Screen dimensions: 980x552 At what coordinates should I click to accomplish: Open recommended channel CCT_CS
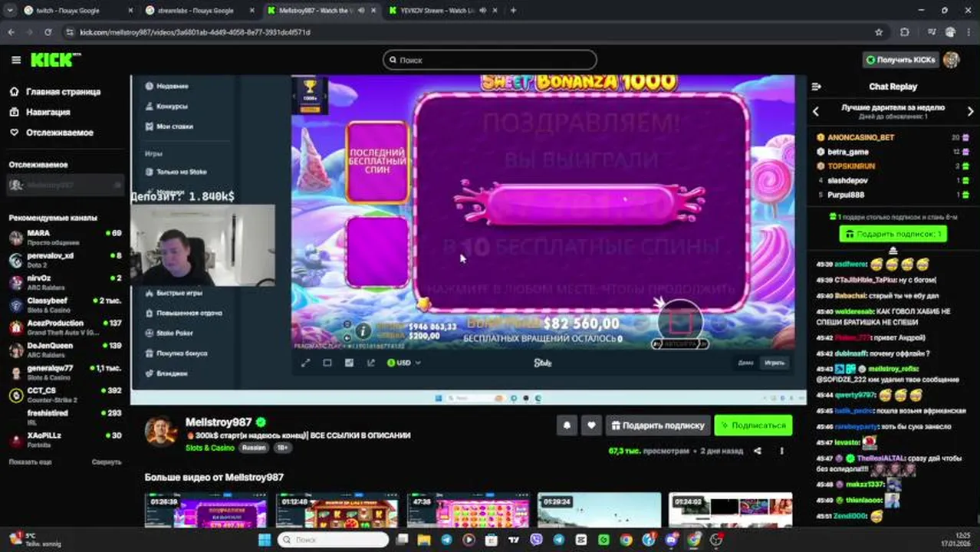(x=65, y=394)
